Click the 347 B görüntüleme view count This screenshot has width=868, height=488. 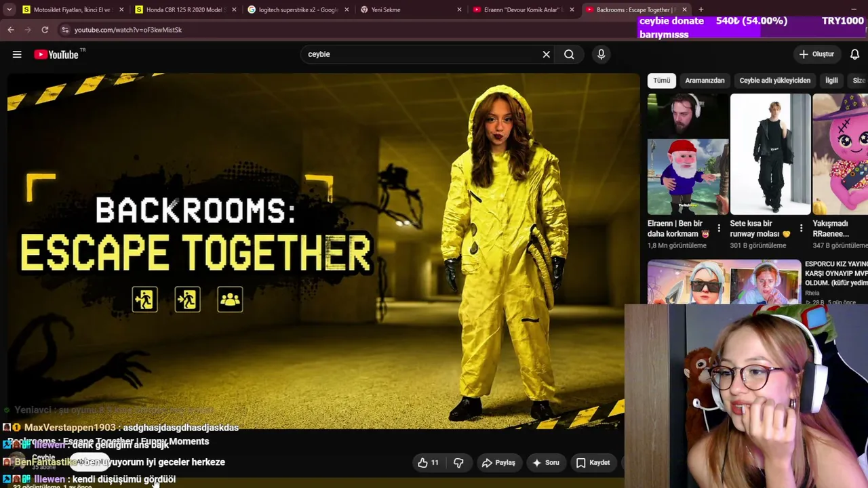[x=840, y=245]
